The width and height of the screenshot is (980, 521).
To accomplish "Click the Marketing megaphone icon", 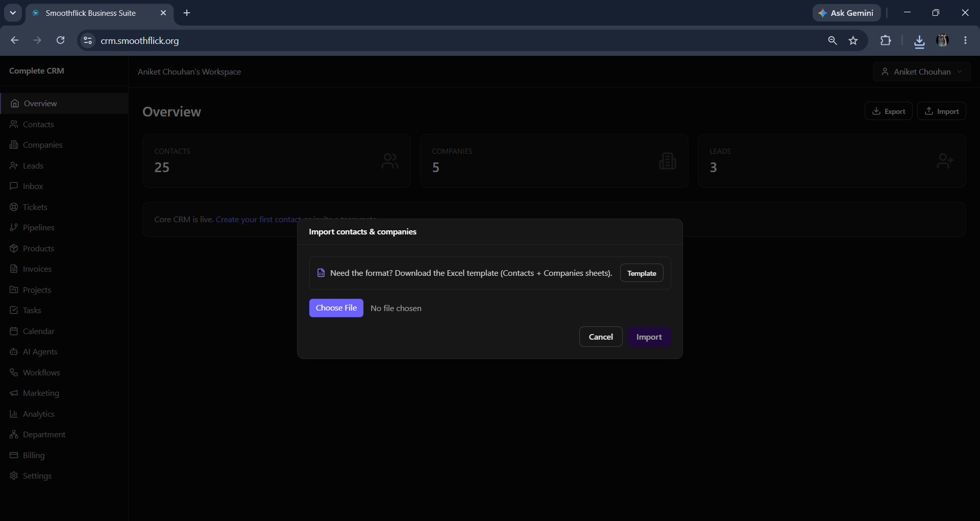I will [14, 393].
